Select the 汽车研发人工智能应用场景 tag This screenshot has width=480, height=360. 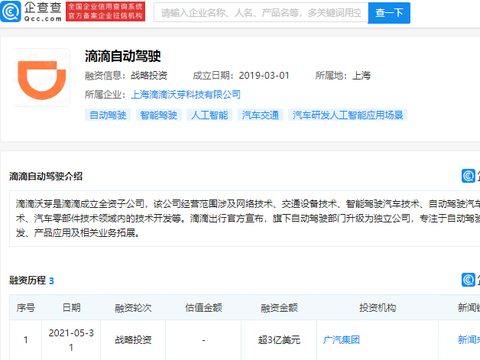348,115
